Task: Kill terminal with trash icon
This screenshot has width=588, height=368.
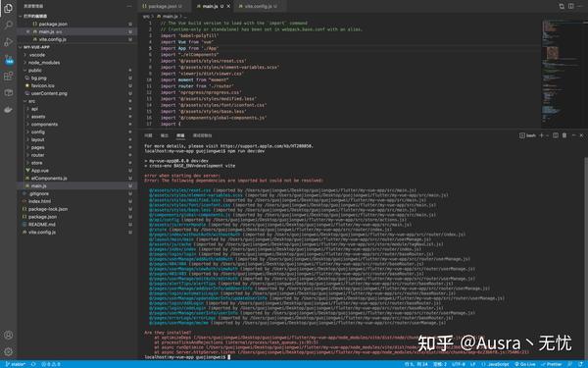Action: [x=564, y=135]
